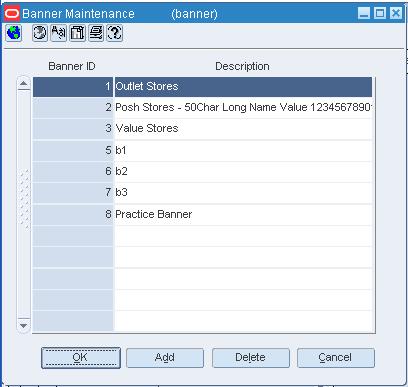408x387 pixels.
Task: Select the b2 description row
Action: (x=243, y=171)
